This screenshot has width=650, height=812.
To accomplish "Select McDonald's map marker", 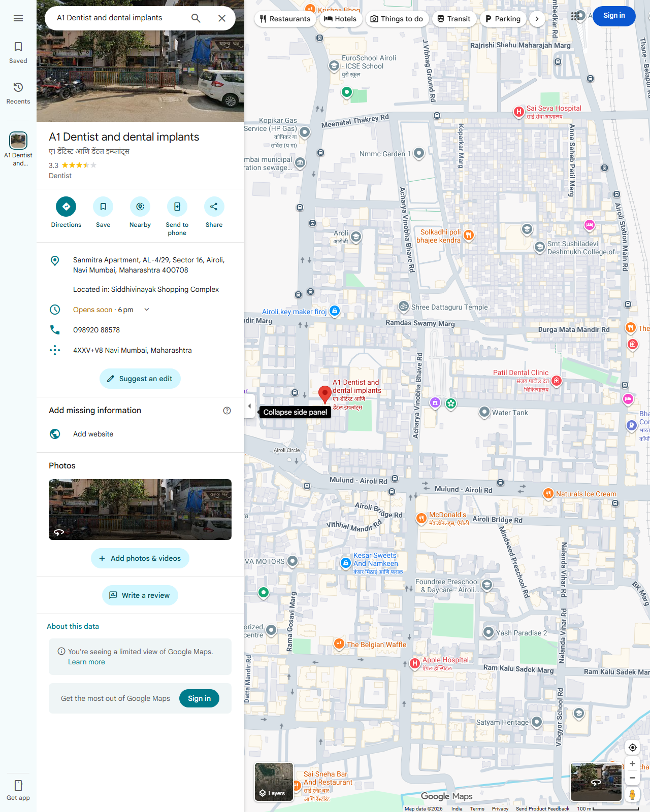I will [x=421, y=518].
